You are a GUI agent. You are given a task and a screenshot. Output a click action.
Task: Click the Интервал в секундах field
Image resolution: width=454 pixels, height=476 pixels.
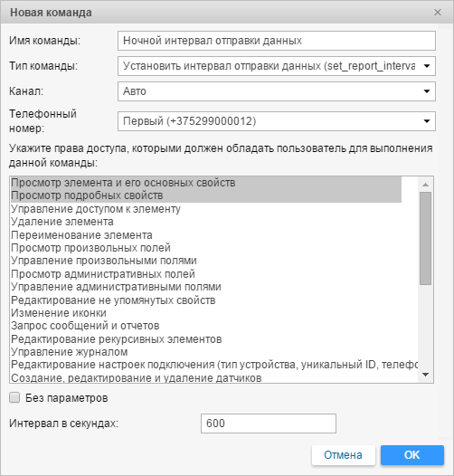pyautogui.click(x=269, y=424)
